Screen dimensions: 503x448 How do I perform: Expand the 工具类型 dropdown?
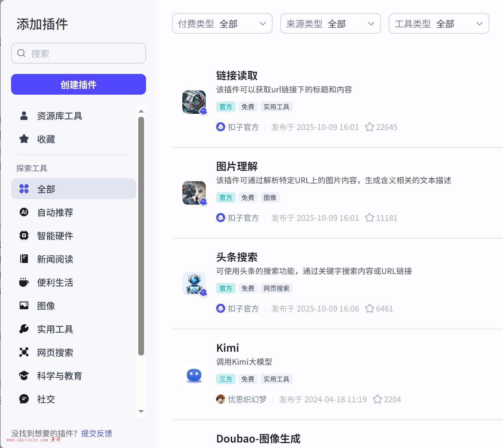[439, 23]
